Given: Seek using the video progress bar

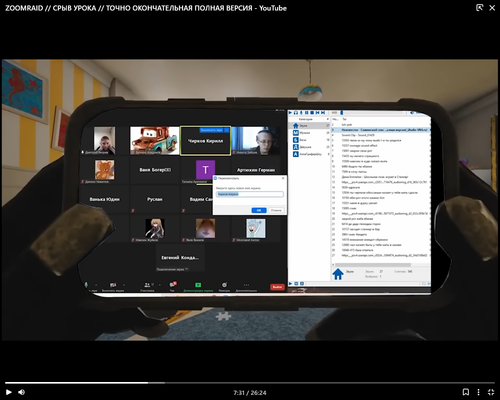Looking at the screenshot, I should coord(250,383).
